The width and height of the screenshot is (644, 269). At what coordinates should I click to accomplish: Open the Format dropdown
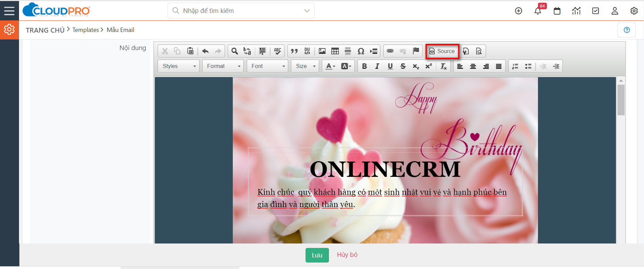pos(223,66)
